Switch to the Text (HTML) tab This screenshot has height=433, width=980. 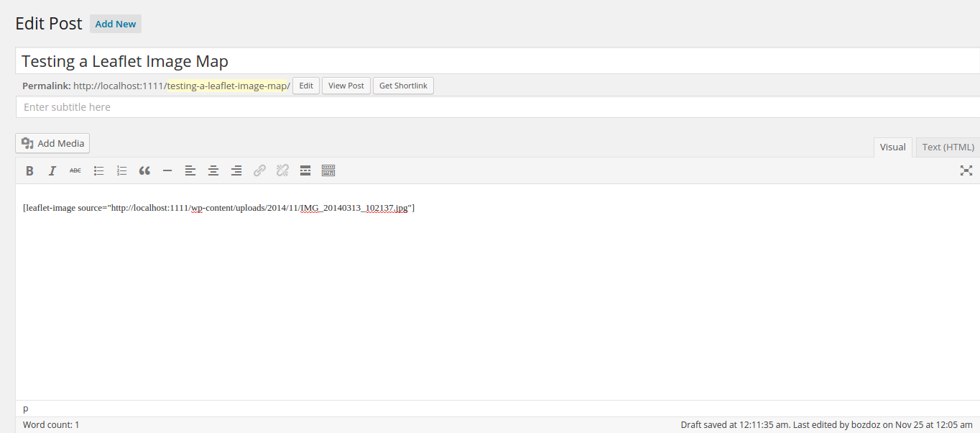948,147
